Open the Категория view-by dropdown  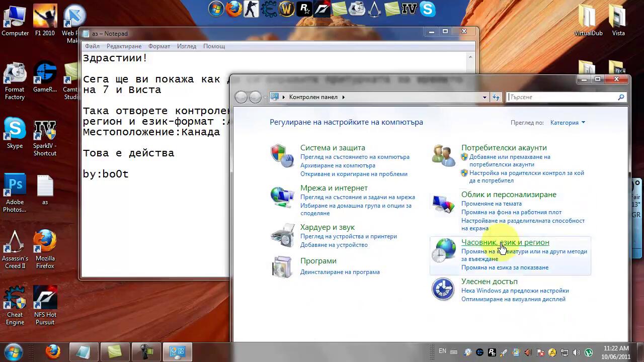tap(568, 123)
